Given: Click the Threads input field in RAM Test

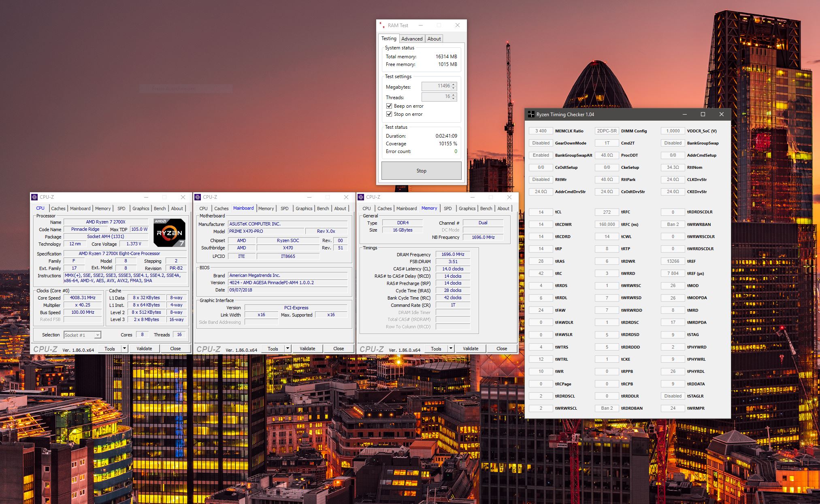Looking at the screenshot, I should click(436, 97).
